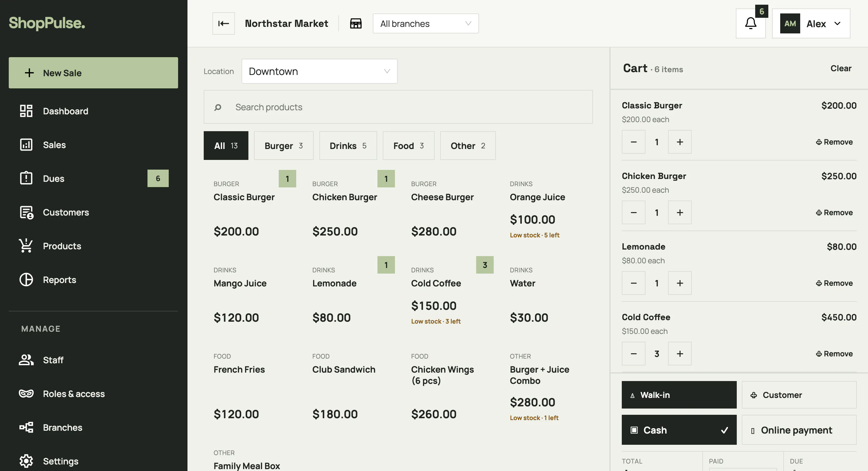
Task: Click the search magnifier icon
Action: pyautogui.click(x=218, y=107)
